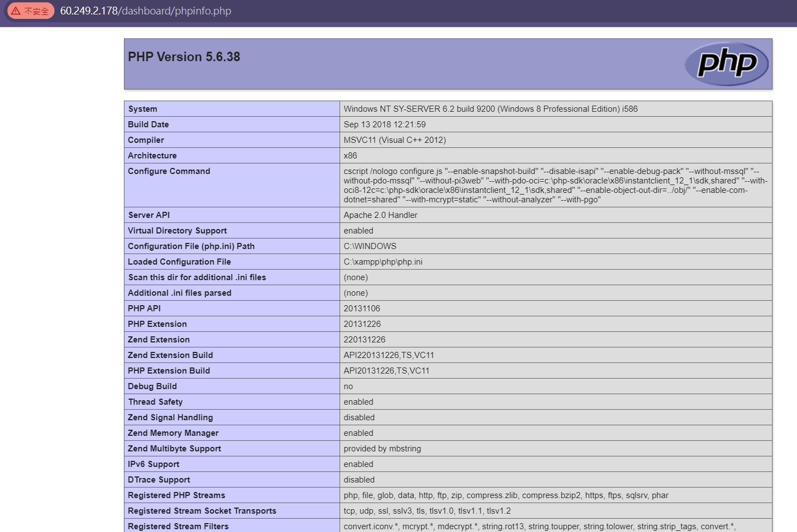
Task: Click the API220131226,TS,VC11 value
Action: [x=389, y=355]
